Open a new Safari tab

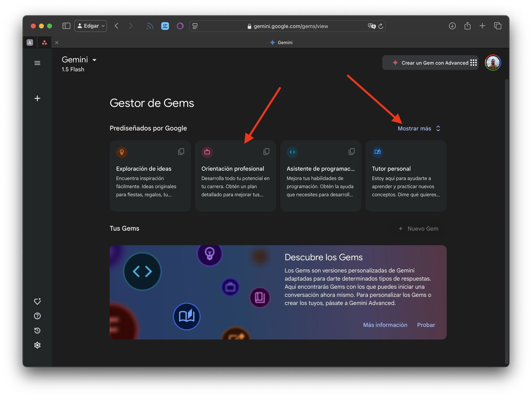(x=482, y=26)
